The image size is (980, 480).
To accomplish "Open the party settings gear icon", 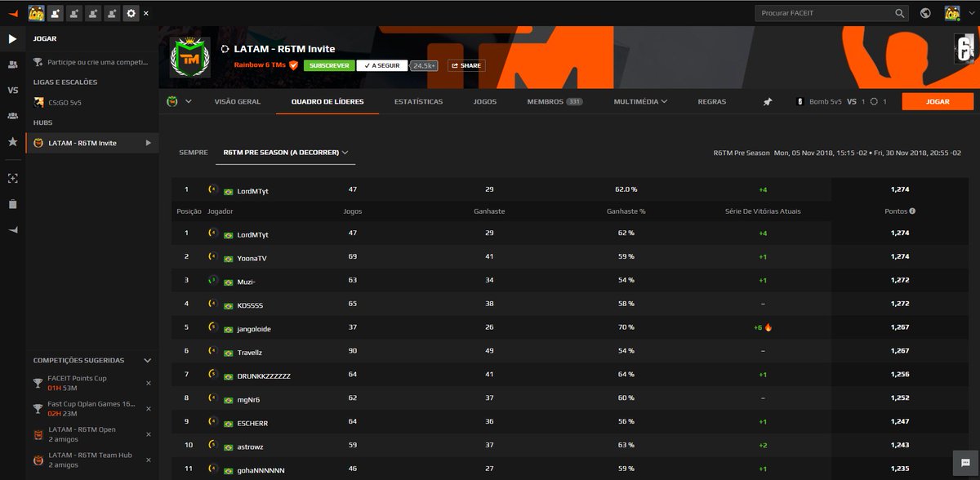I will [131, 13].
